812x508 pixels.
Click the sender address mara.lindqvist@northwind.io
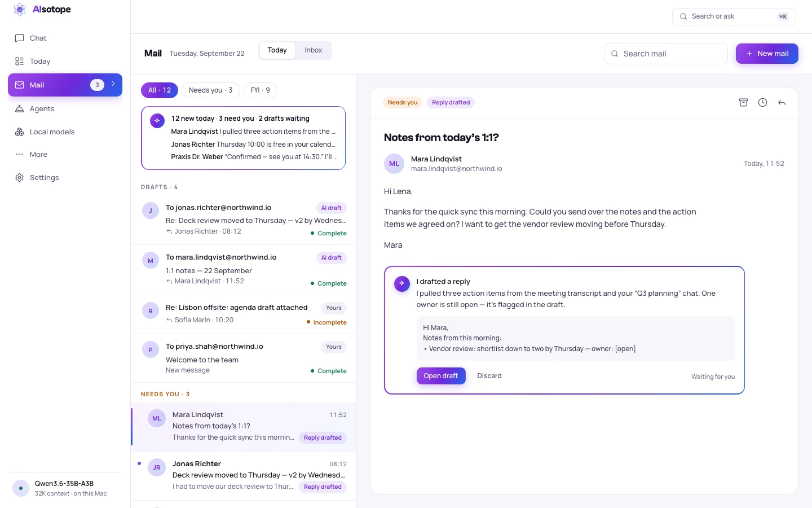click(457, 169)
